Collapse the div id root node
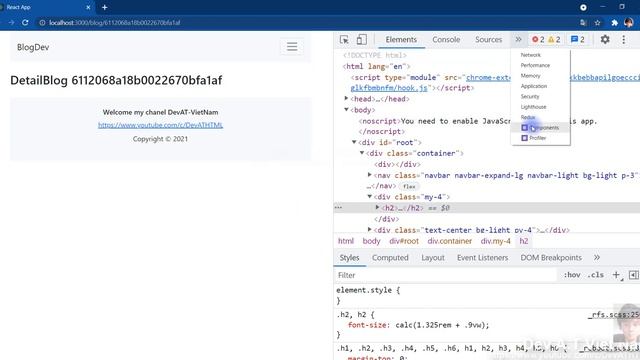This screenshot has height=360, width=640. click(x=354, y=142)
